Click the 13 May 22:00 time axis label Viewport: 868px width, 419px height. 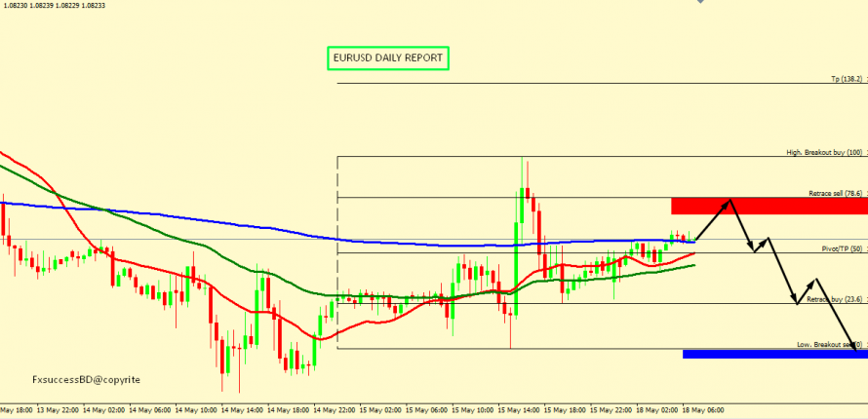(x=60, y=411)
